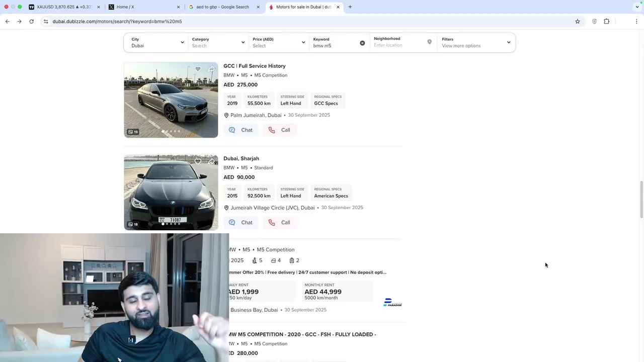Screen dimensions: 644x362
Task: Open the Dubai, Sharjah listing title
Action: (x=241, y=158)
